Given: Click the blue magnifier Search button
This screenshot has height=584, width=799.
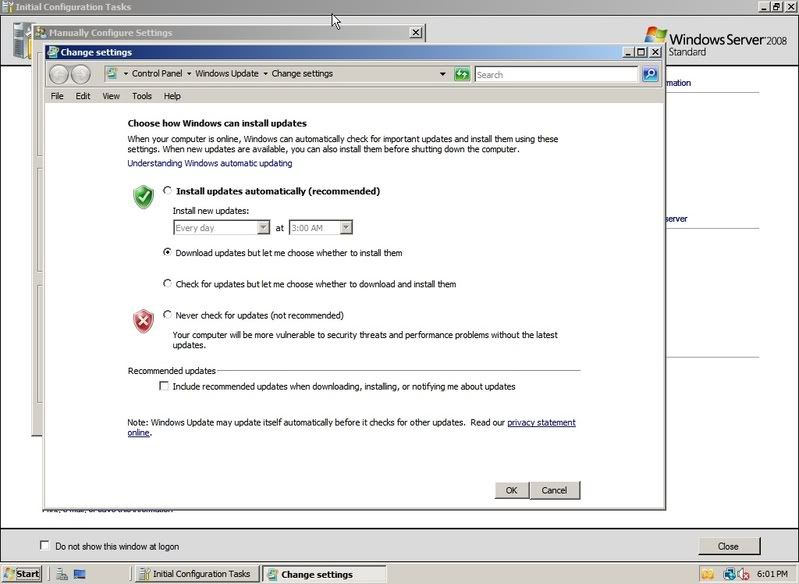Looking at the screenshot, I should (650, 74).
